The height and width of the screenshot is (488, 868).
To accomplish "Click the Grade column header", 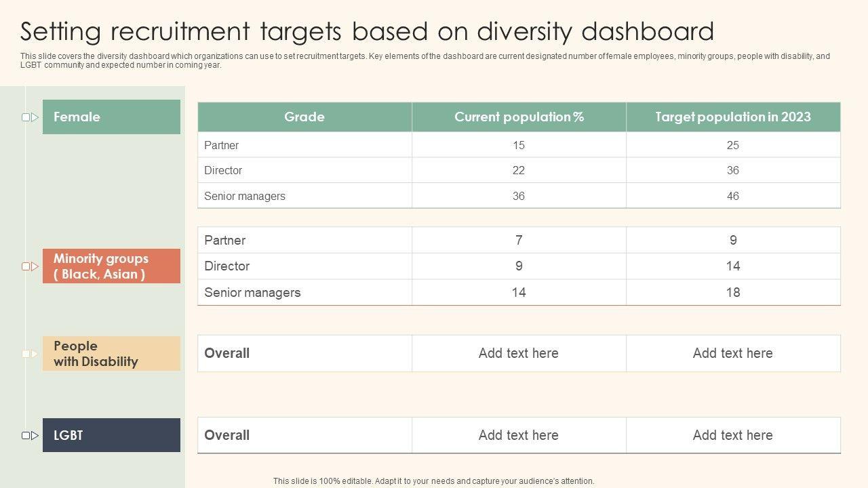I will point(304,117).
